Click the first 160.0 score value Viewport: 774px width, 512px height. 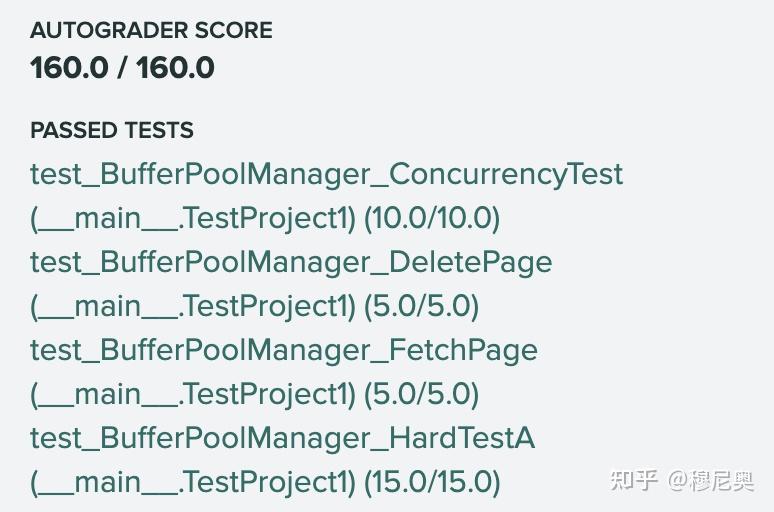point(69,68)
